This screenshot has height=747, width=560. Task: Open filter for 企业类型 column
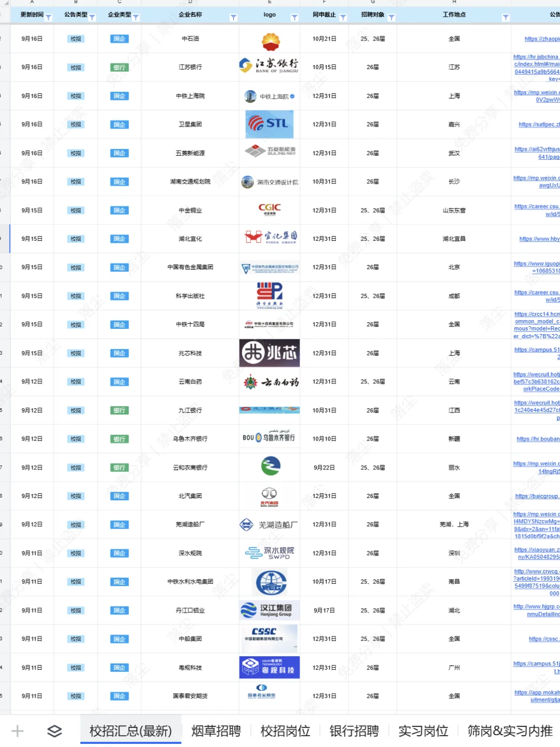(x=136, y=18)
